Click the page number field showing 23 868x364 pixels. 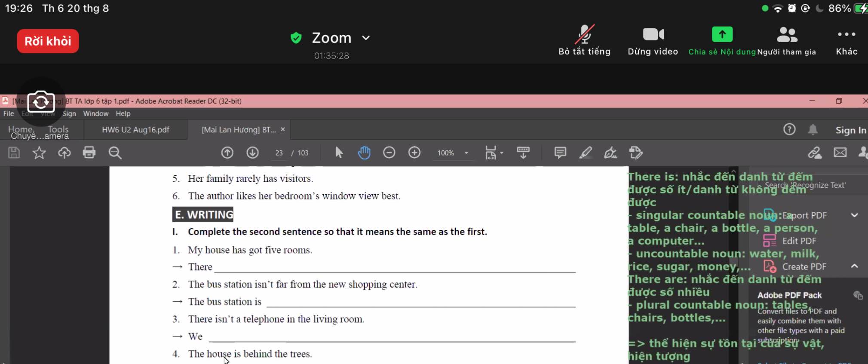point(279,153)
